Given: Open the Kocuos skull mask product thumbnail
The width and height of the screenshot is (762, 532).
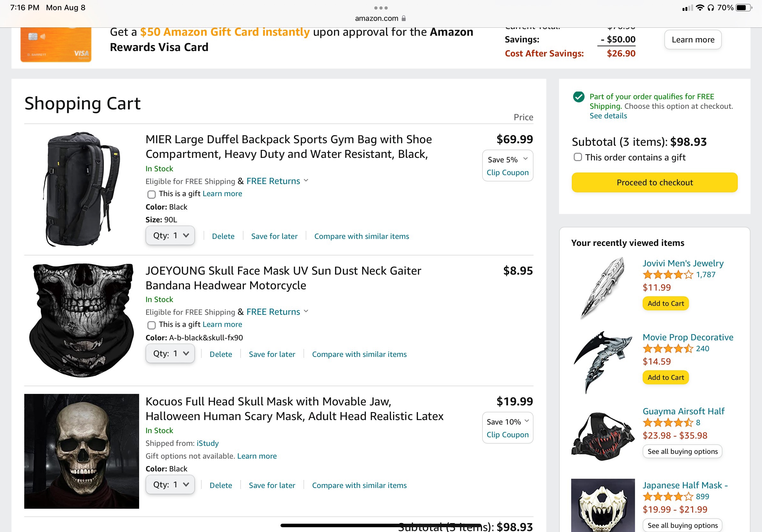Looking at the screenshot, I should pyautogui.click(x=82, y=451).
